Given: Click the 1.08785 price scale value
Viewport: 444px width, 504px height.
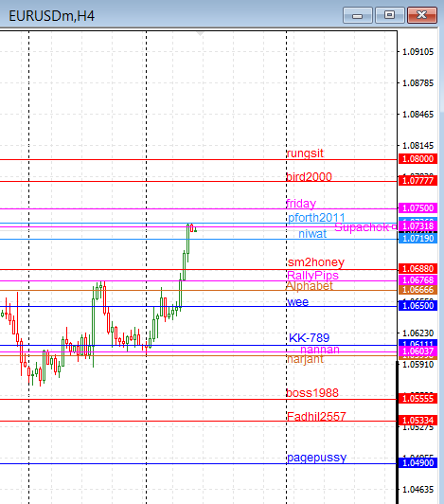Looking at the screenshot, I should click(417, 83).
